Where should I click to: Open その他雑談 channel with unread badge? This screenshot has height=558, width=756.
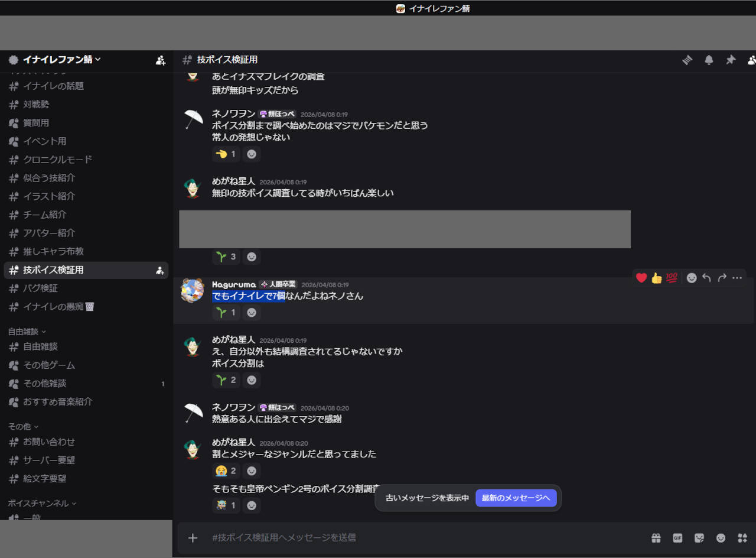(86, 384)
